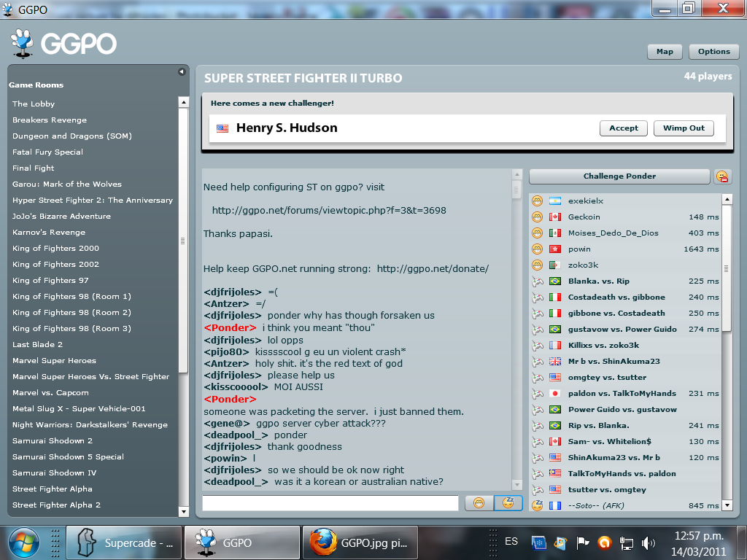Collapse the Game Rooms sidebar arrow
The width and height of the screenshot is (747, 560).
coord(182,72)
